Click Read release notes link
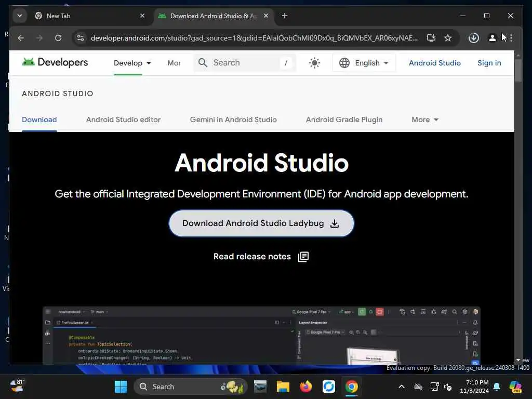The image size is (532, 399). (252, 257)
